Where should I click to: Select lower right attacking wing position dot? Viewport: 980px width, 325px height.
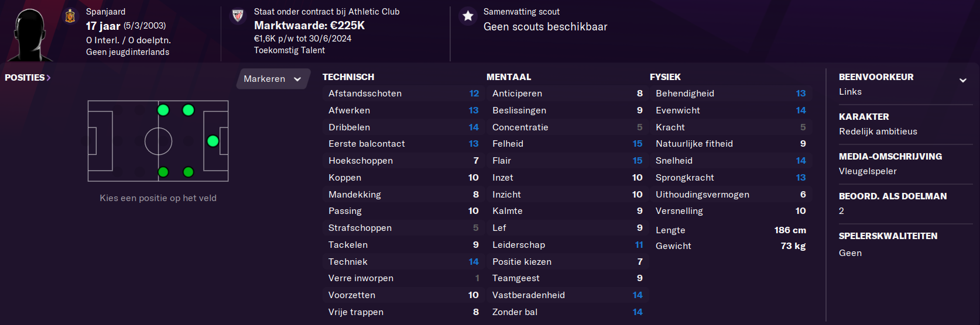pyautogui.click(x=189, y=172)
